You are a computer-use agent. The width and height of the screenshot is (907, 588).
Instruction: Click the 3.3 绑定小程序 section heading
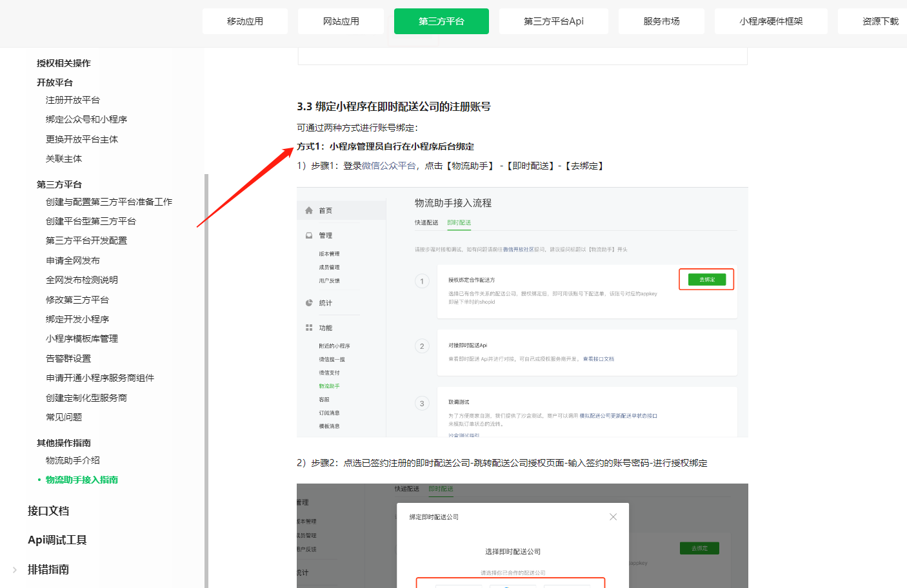click(394, 106)
